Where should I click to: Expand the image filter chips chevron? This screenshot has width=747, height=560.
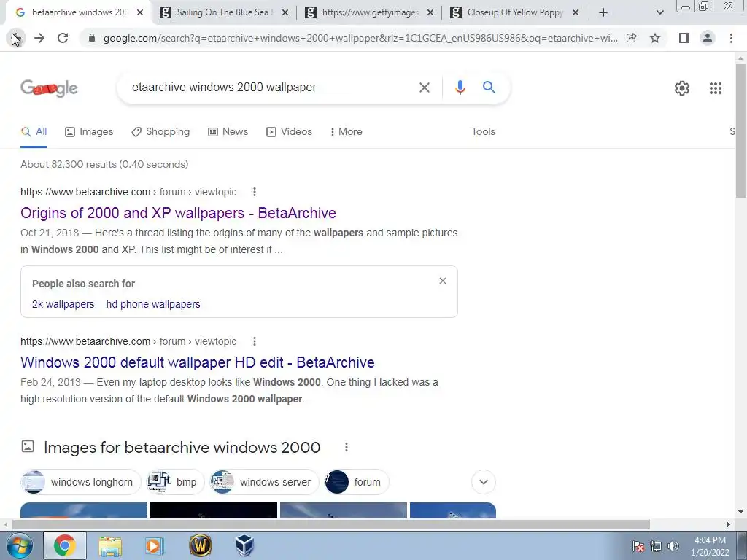point(483,482)
